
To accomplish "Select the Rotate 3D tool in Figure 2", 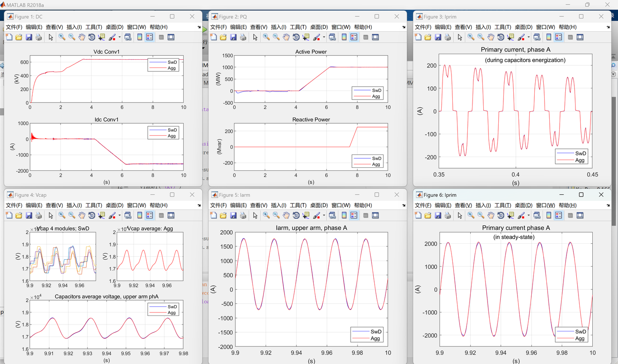I will click(297, 37).
